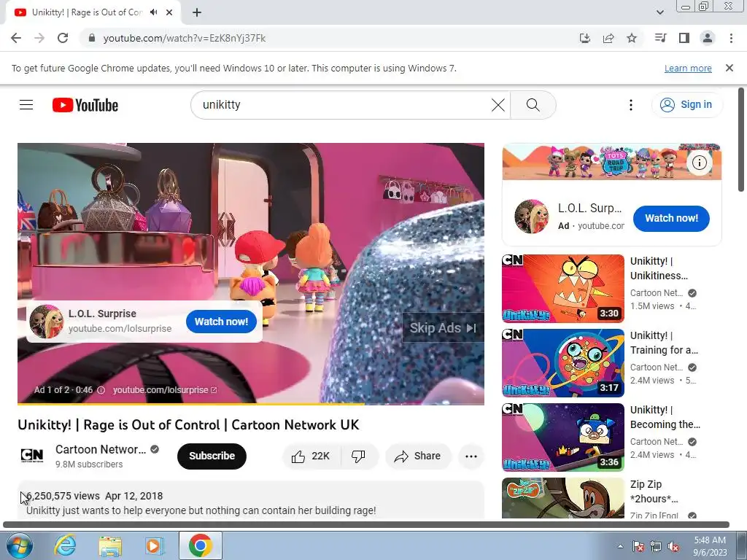This screenshot has width=747, height=560.
Task: Share this page via toolbar icon
Action: (x=608, y=38)
